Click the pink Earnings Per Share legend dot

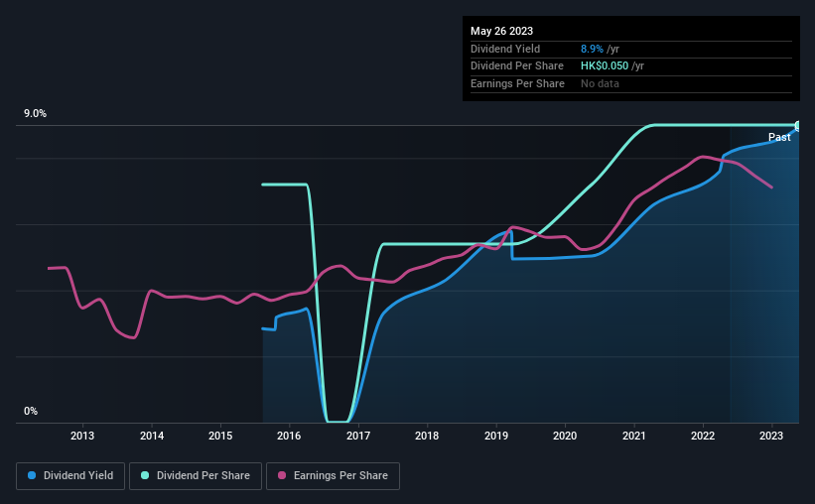click(282, 475)
